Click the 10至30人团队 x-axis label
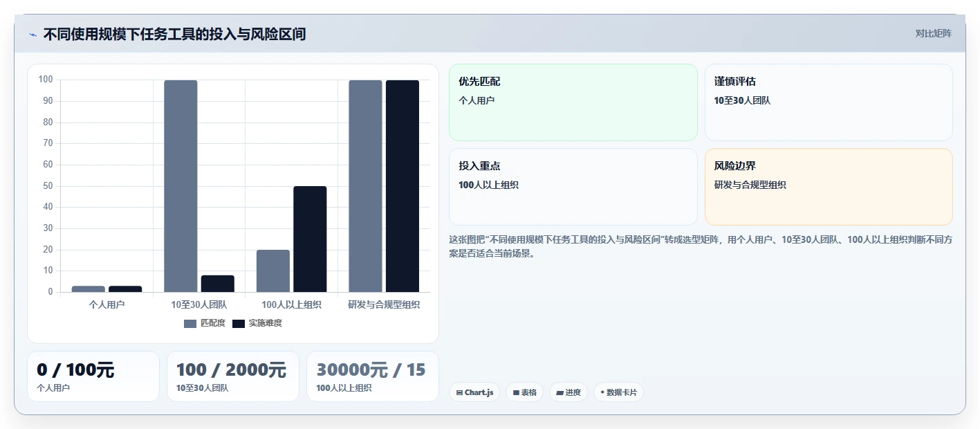The image size is (980, 429). 199,304
